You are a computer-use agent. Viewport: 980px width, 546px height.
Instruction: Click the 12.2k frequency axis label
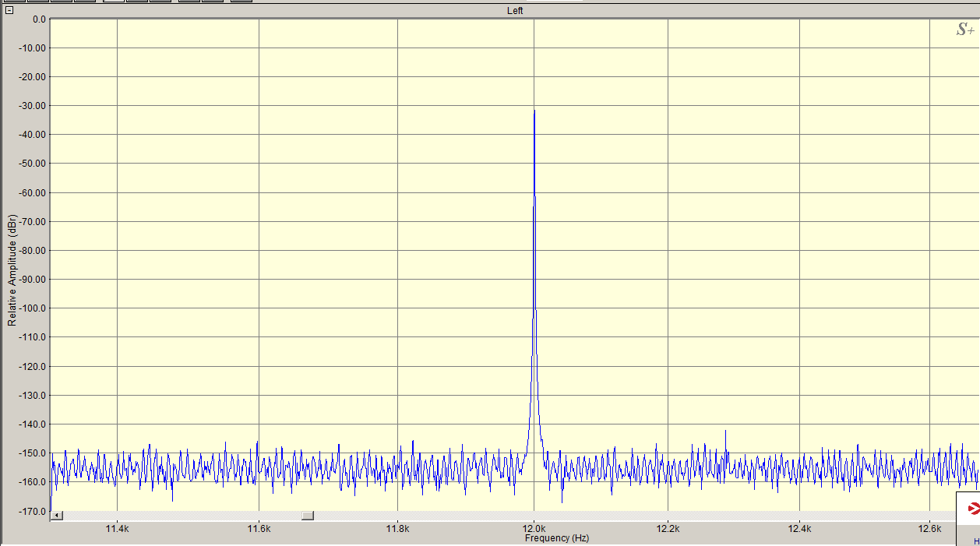[668, 529]
